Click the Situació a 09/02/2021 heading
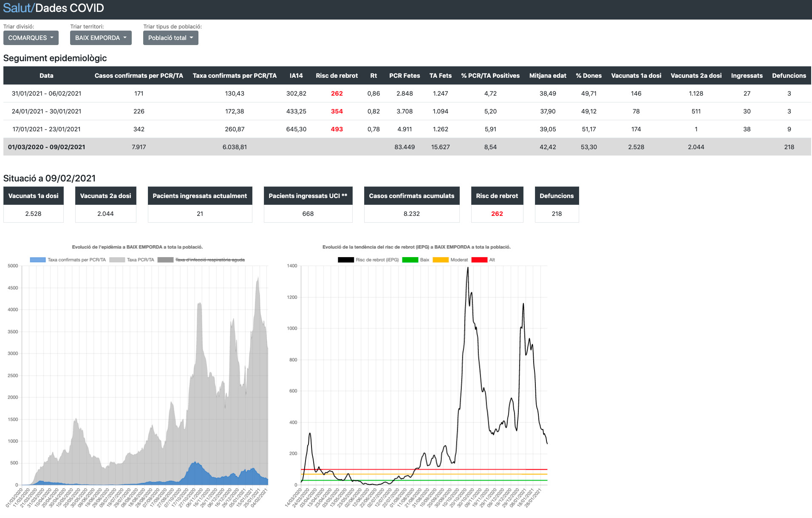The height and width of the screenshot is (518, 812). coord(50,178)
